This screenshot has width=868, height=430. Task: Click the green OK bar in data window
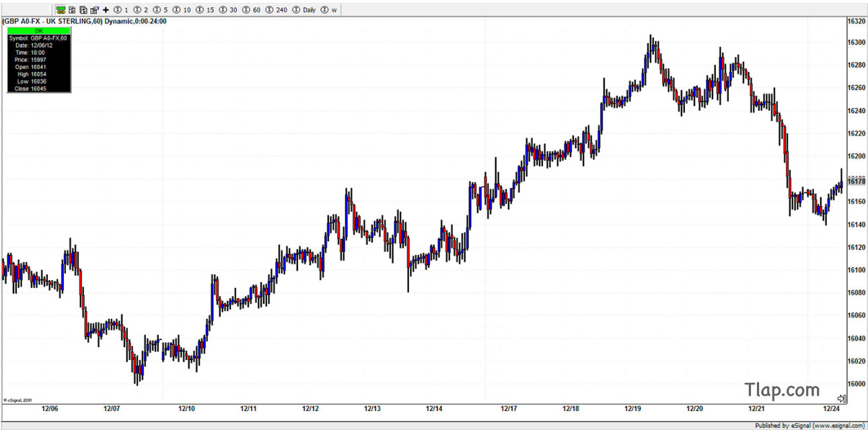[x=38, y=30]
